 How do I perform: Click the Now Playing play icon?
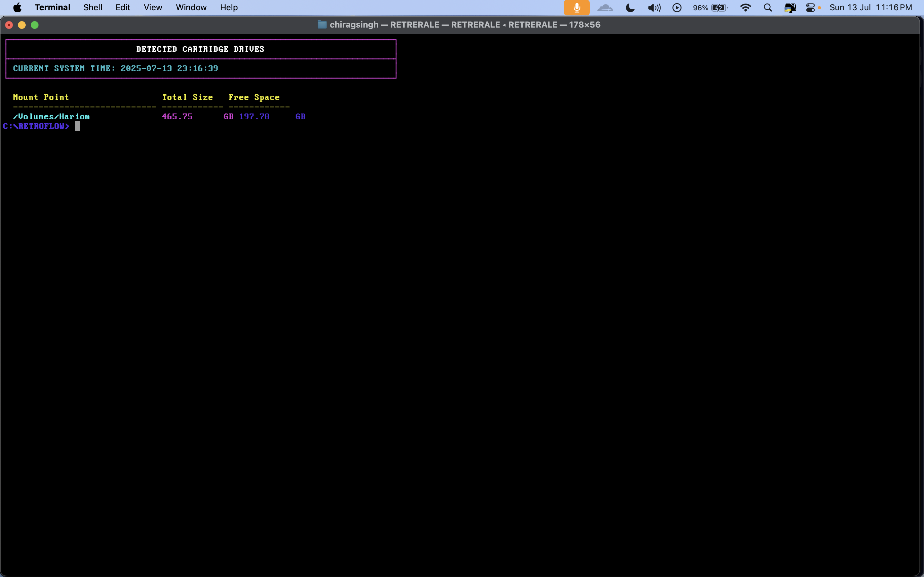tap(677, 8)
